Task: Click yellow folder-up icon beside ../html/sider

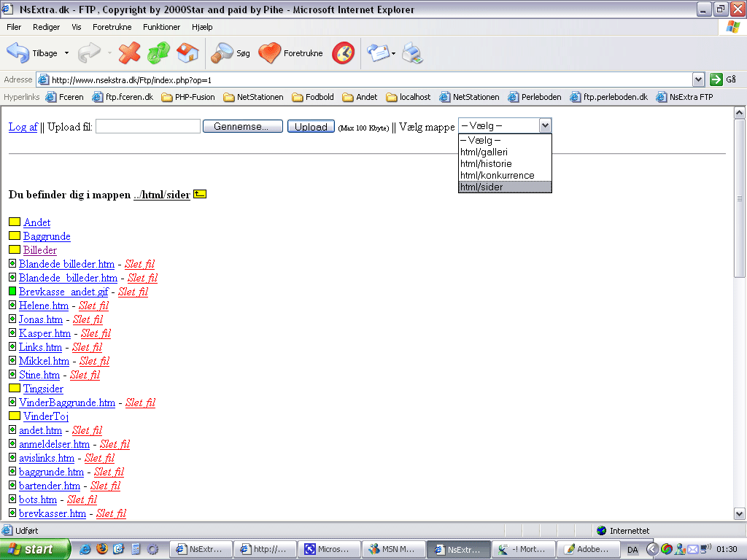Action: coord(200,195)
